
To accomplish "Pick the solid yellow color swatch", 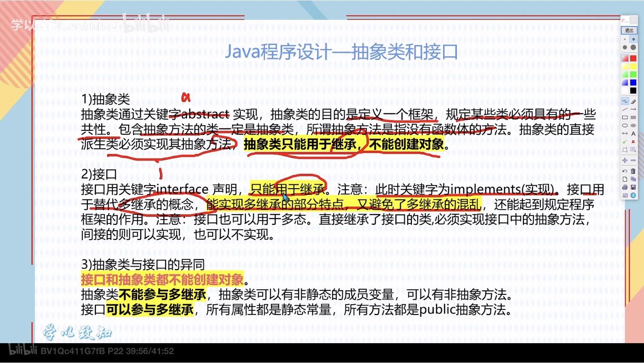I will click(633, 66).
